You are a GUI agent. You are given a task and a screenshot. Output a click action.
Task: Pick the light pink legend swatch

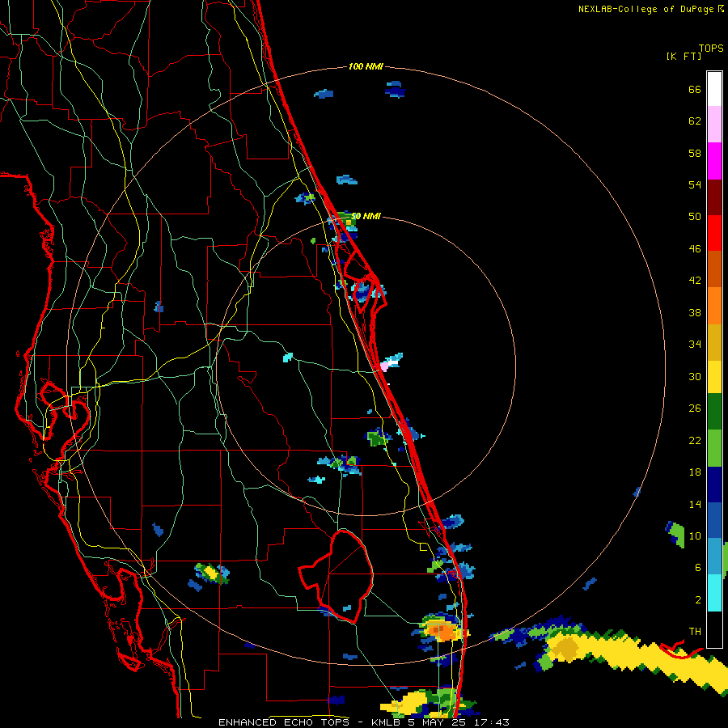[x=714, y=124]
